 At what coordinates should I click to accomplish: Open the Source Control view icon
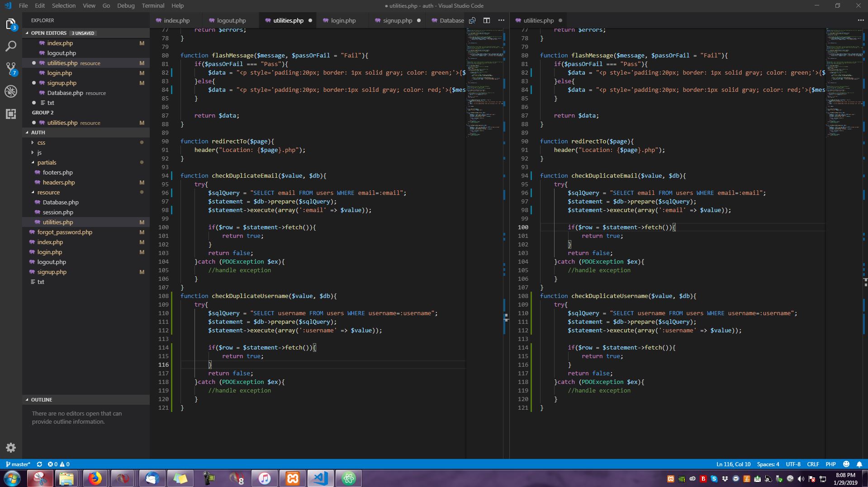[x=11, y=69]
